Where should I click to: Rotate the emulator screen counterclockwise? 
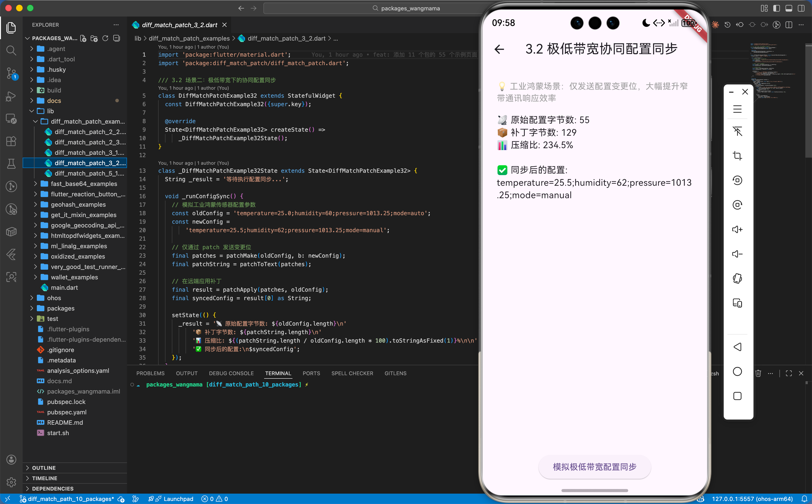737,180
